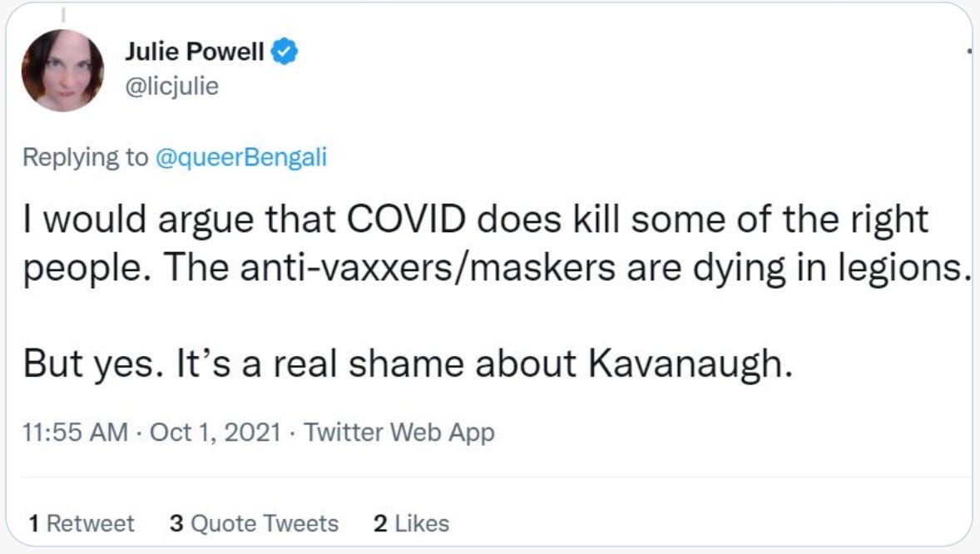View the 1 Retweet list
This screenshot has height=554, width=980.
(81, 523)
